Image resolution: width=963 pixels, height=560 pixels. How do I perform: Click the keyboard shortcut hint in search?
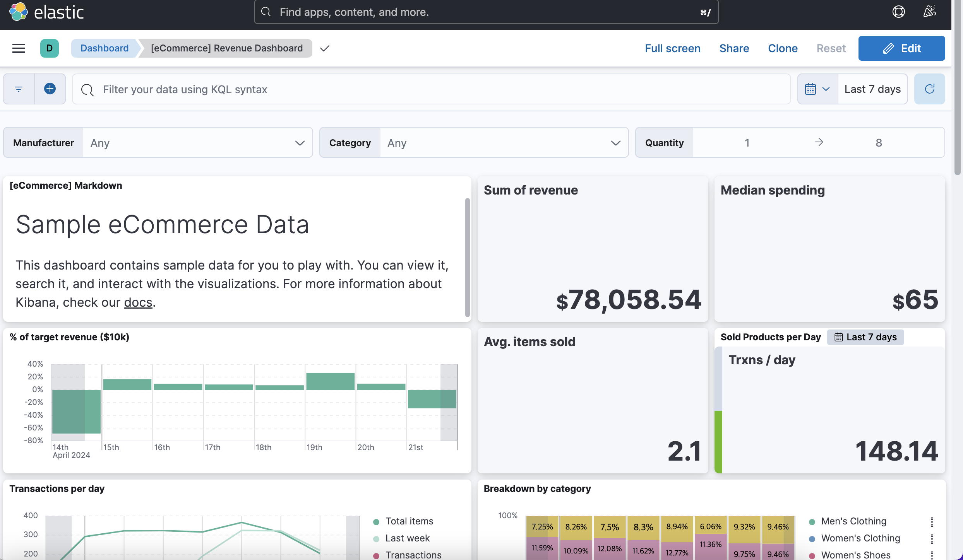tap(705, 12)
